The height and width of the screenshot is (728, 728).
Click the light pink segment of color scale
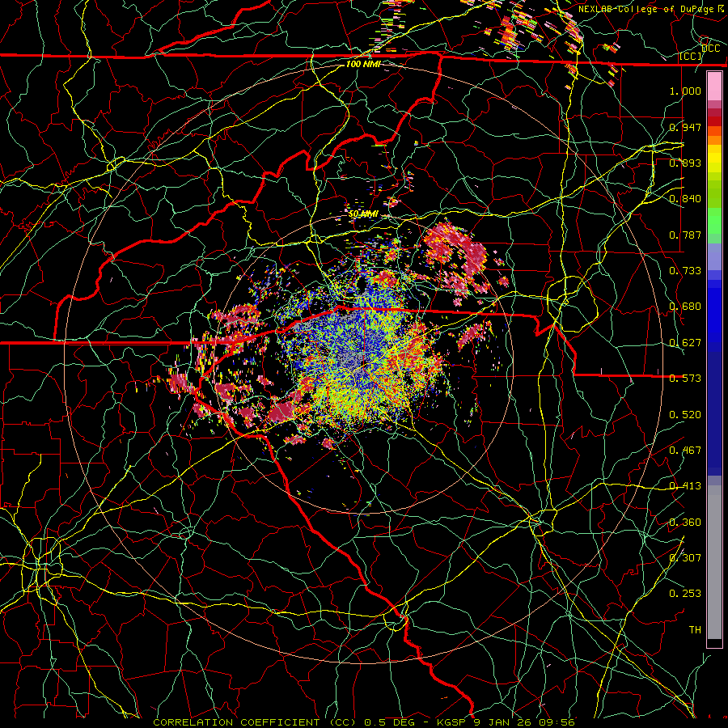click(x=714, y=87)
